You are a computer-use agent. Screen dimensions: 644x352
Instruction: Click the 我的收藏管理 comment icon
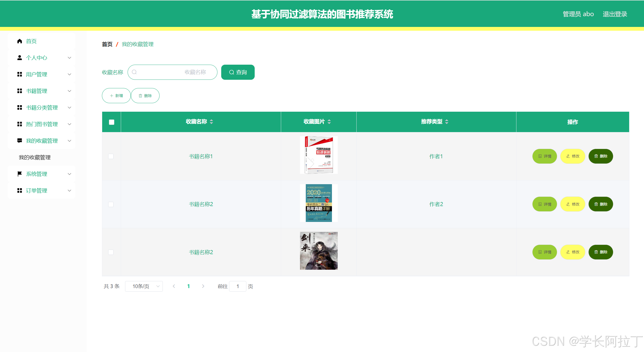point(20,141)
